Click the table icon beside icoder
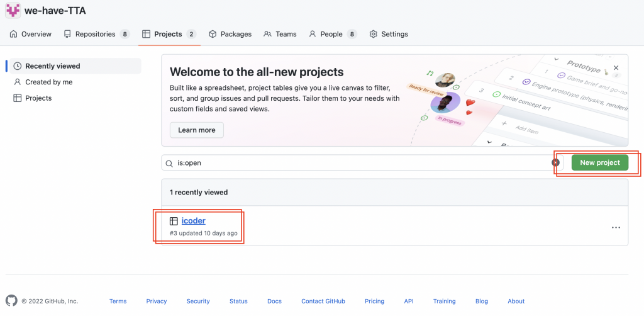Viewport: 644px width, 316px height. coord(174,221)
